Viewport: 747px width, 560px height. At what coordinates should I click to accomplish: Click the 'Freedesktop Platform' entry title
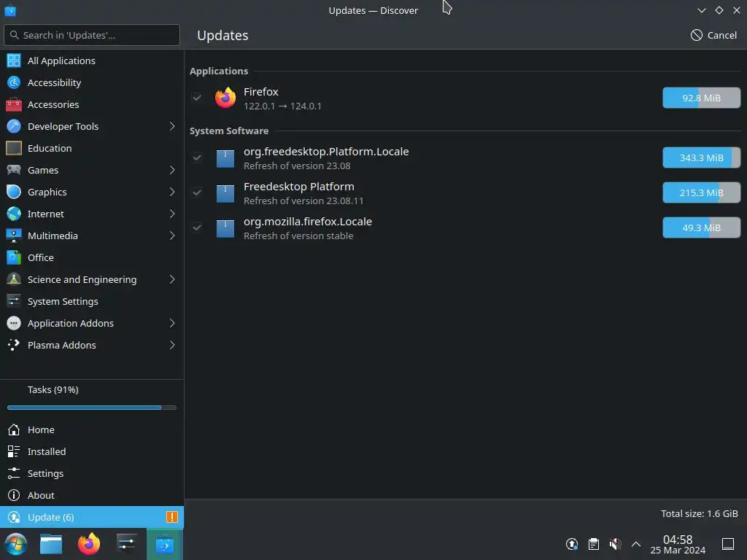coord(298,187)
